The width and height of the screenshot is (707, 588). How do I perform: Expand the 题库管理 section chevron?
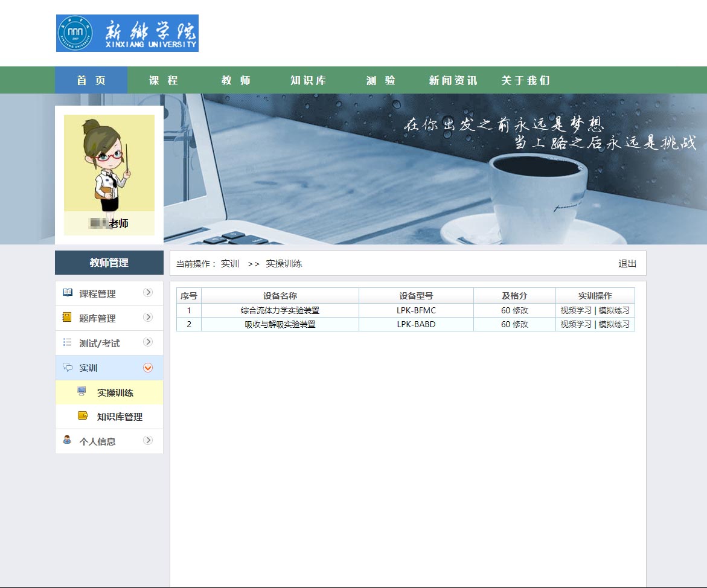pos(148,318)
